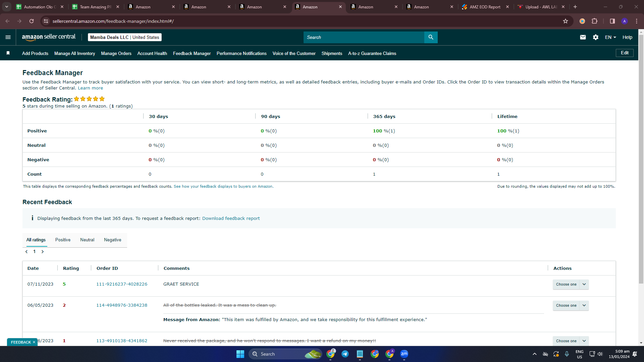Viewport: 644px width, 362px height.
Task: Switch to Upload - AWL browser tab
Action: [541, 7]
